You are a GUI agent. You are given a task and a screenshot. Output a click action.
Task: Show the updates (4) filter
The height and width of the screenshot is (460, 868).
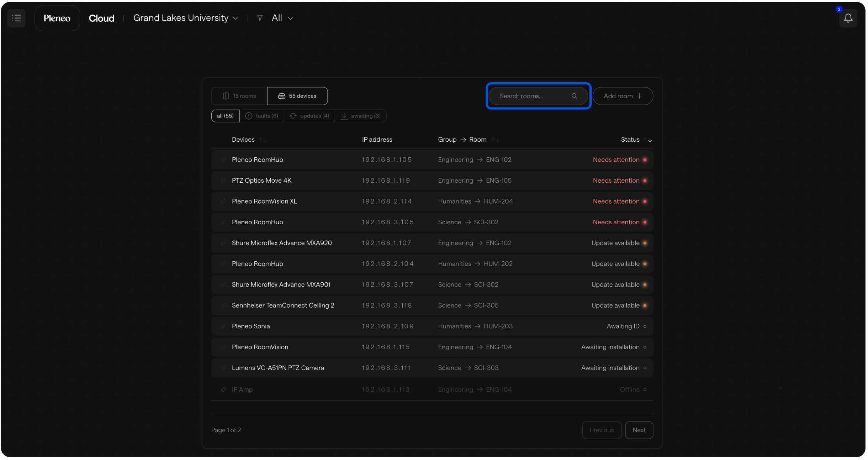309,116
